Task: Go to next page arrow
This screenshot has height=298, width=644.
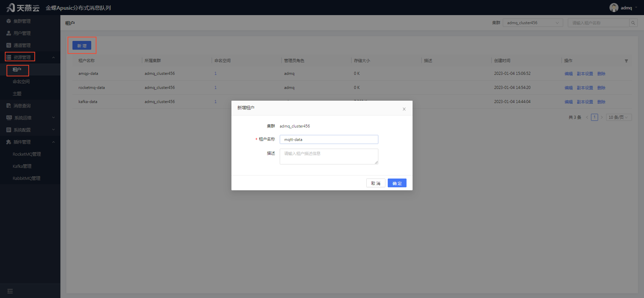Action: coord(602,117)
